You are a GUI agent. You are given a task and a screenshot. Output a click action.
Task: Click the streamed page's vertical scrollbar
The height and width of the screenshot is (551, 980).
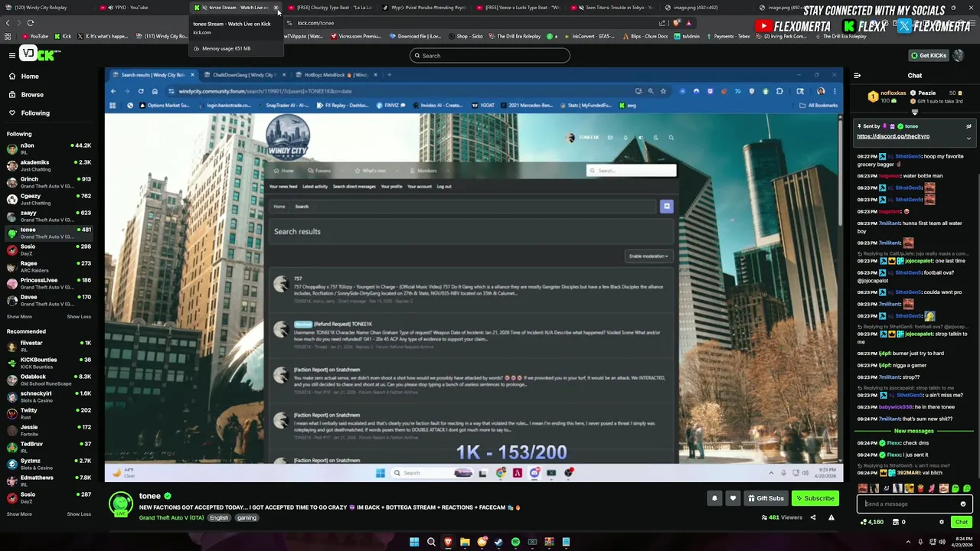point(841,172)
